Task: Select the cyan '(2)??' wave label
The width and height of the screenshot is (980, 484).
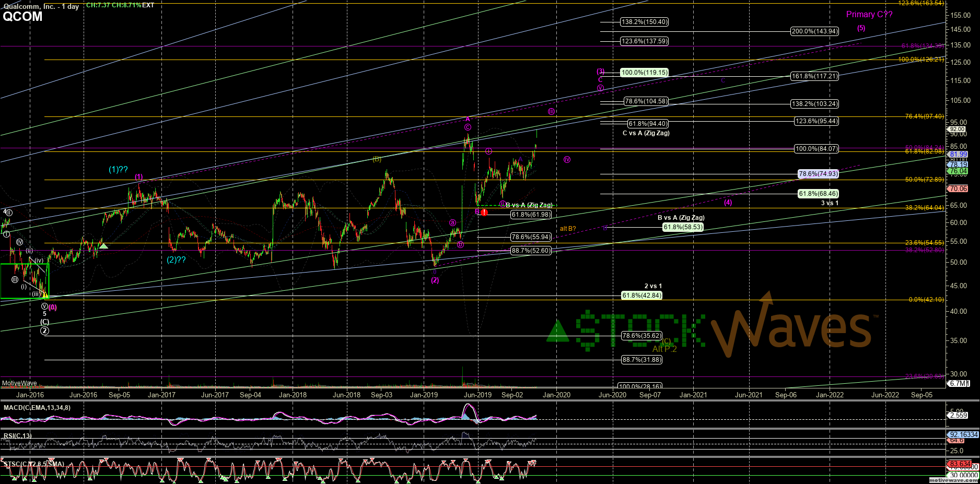Action: (176, 259)
